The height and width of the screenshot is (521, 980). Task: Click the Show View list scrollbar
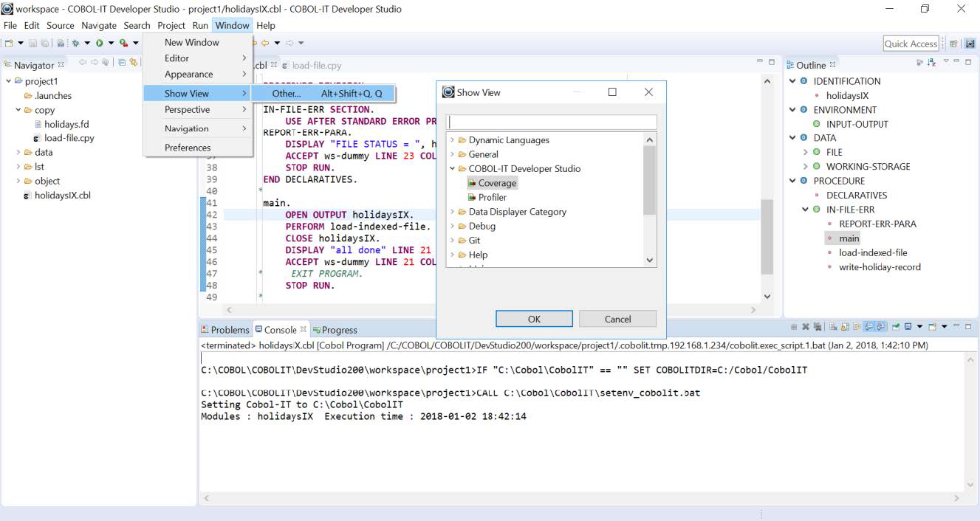click(650, 181)
